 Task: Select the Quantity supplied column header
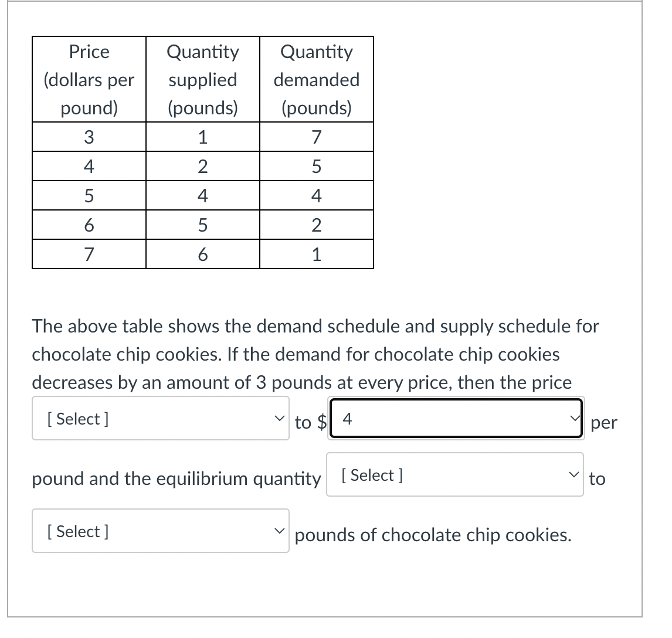click(x=202, y=80)
